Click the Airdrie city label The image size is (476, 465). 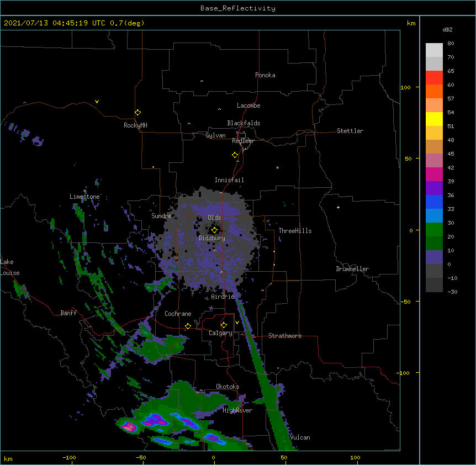click(223, 297)
